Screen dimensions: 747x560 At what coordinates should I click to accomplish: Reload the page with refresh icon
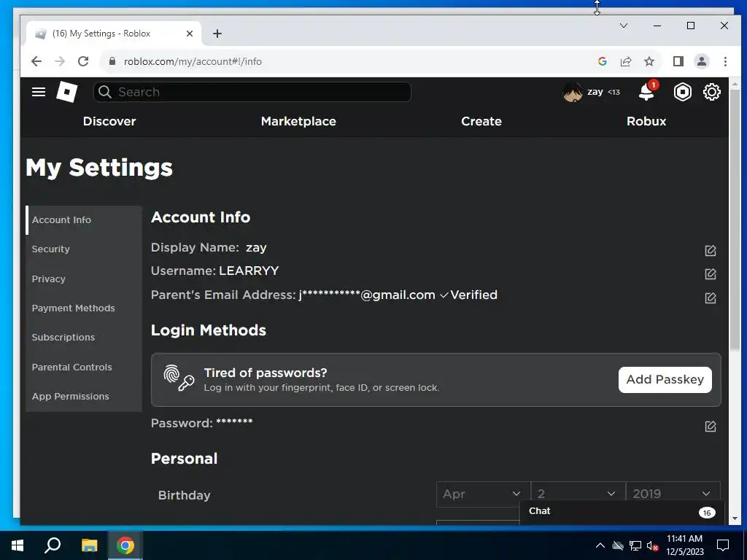83,61
